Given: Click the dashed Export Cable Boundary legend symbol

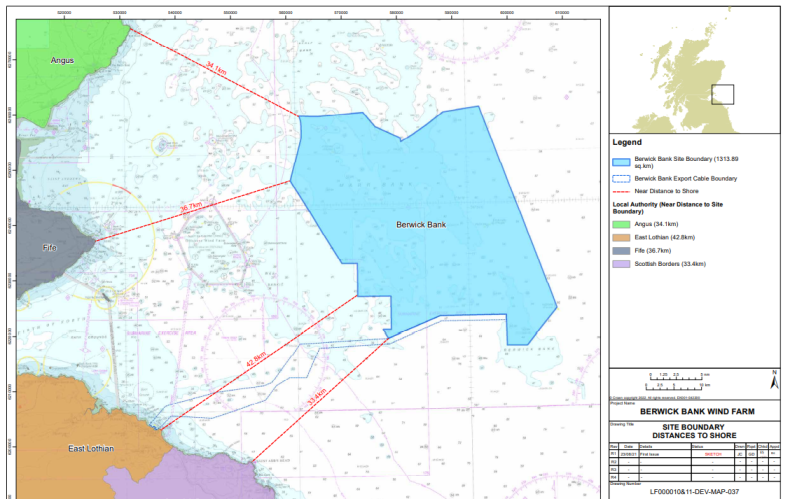Looking at the screenshot, I should (x=622, y=177).
